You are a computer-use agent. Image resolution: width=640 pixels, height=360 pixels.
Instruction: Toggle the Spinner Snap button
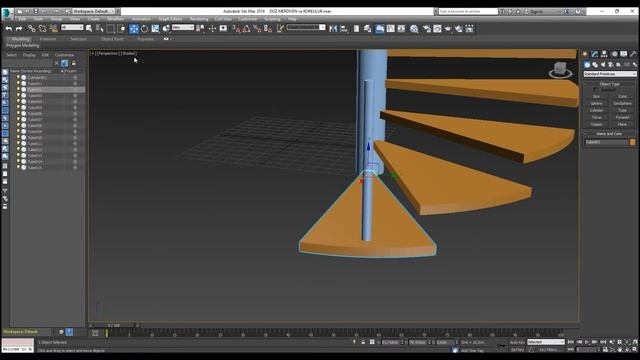(268, 29)
